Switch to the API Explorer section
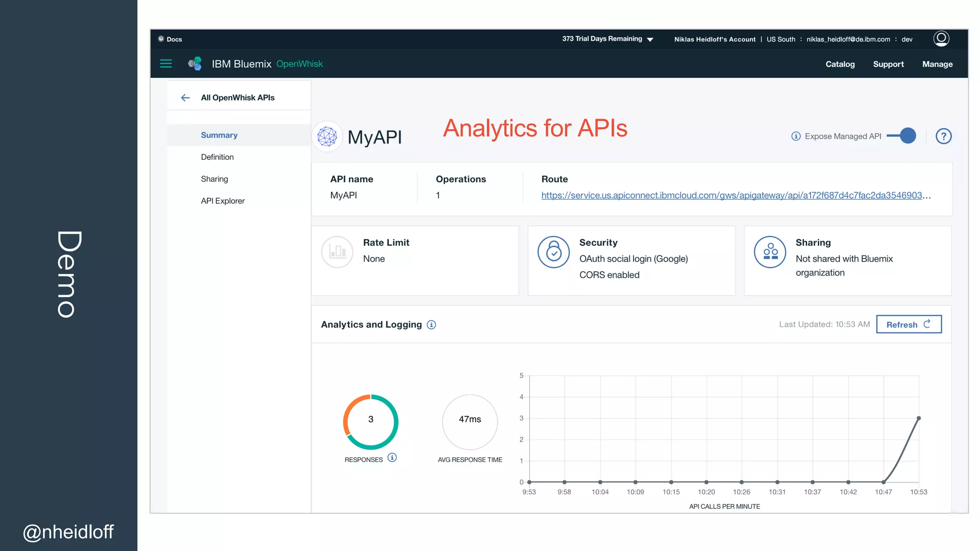Image resolution: width=980 pixels, height=551 pixels. [x=223, y=201]
